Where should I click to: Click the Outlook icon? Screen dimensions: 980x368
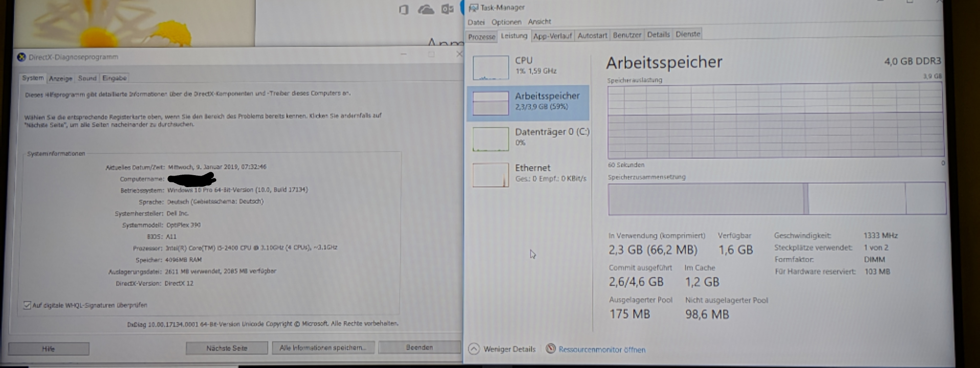pyautogui.click(x=447, y=9)
